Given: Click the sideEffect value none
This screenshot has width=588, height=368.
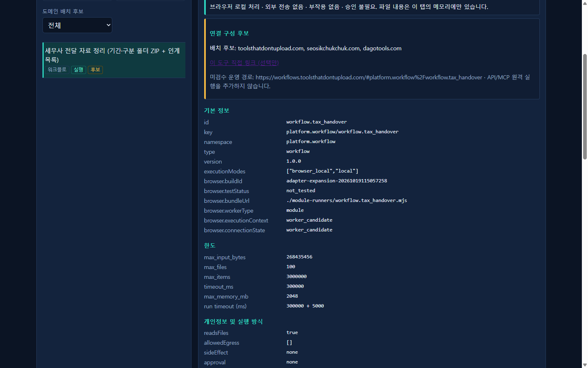Looking at the screenshot, I should tap(292, 352).
